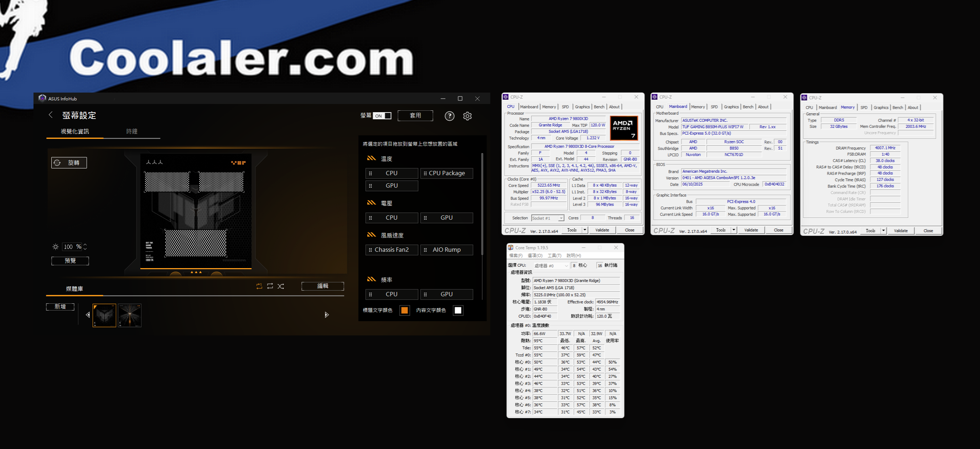
Task: Click the repeat-all loop icon
Action: point(270,286)
